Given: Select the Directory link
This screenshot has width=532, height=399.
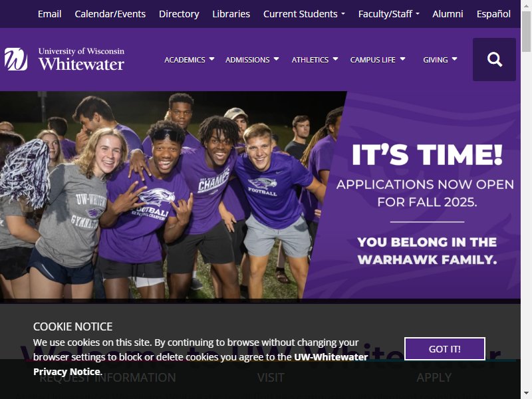Looking at the screenshot, I should 179,14.
